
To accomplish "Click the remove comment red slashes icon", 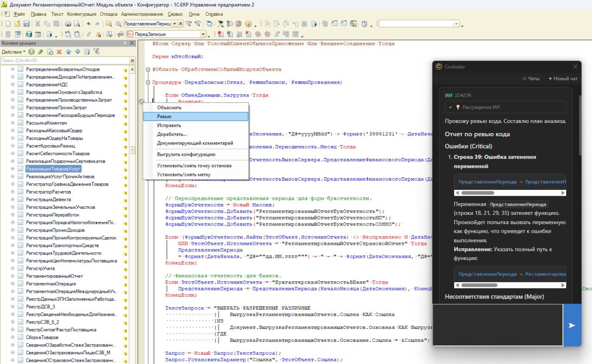I will click(99, 34).
